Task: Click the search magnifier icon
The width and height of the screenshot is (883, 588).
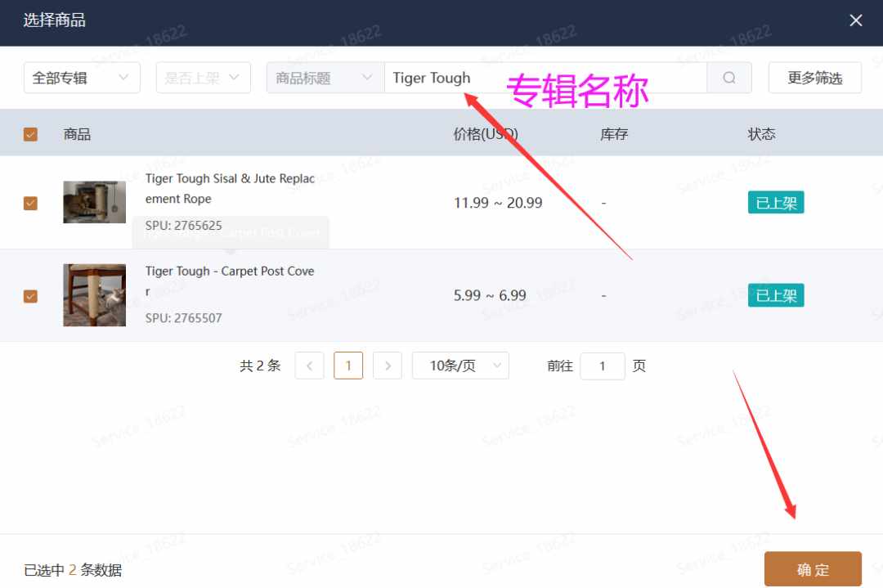Action: (x=728, y=78)
